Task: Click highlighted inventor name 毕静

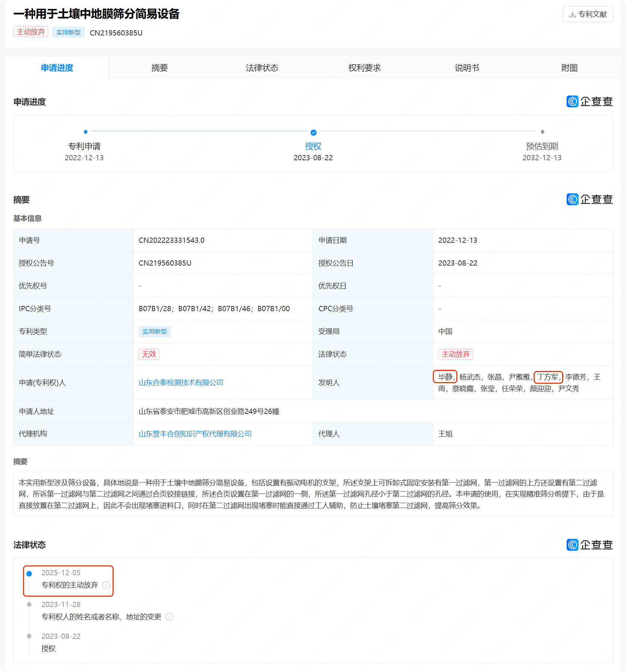Action: (445, 377)
